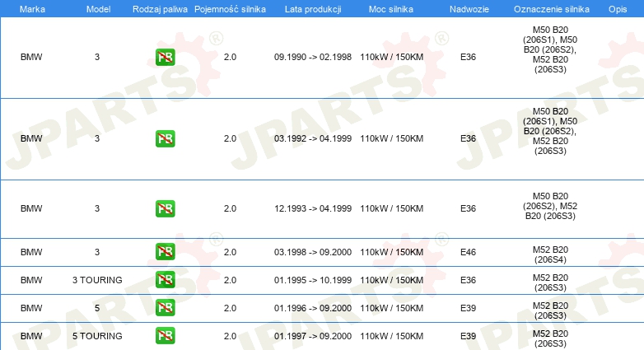
Task: Select the date range 01.1995 -> 10.1999
Action: pos(313,280)
